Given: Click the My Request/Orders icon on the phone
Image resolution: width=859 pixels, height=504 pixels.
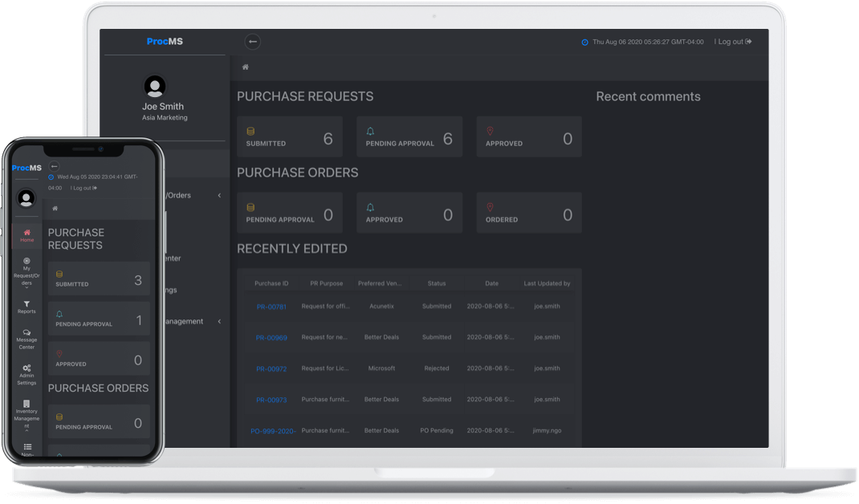Looking at the screenshot, I should point(26,261).
